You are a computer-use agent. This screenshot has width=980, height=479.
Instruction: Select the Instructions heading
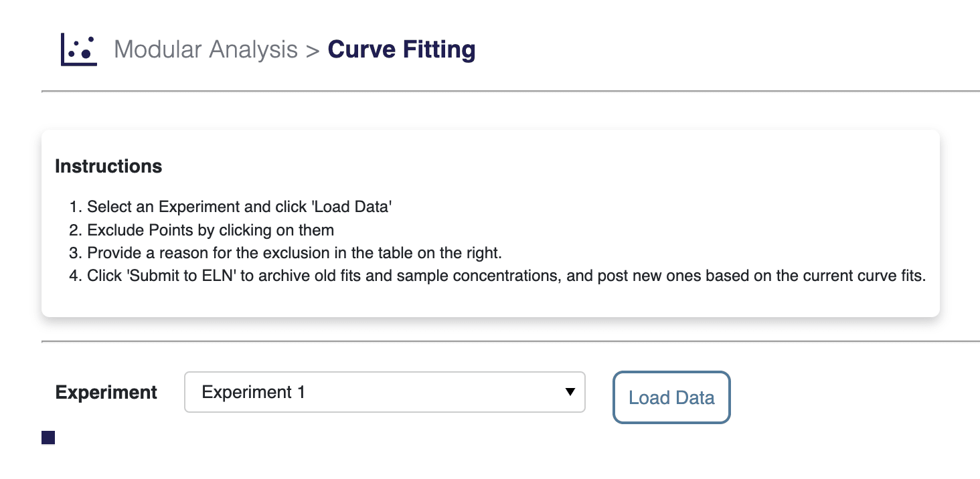click(108, 166)
